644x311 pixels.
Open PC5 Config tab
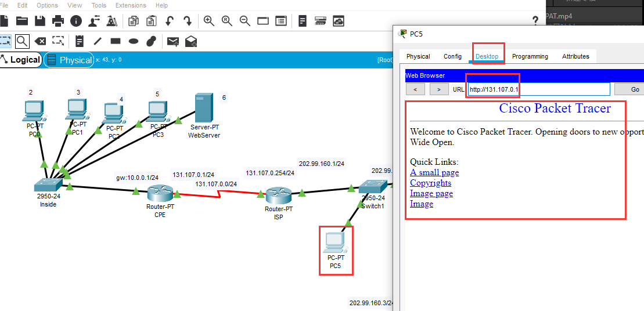pyautogui.click(x=452, y=57)
